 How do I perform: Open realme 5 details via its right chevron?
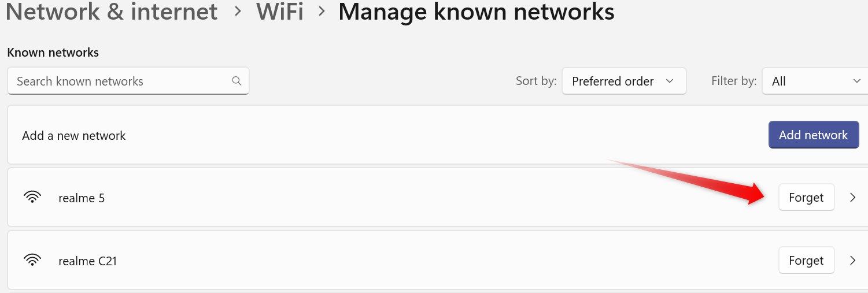click(852, 198)
